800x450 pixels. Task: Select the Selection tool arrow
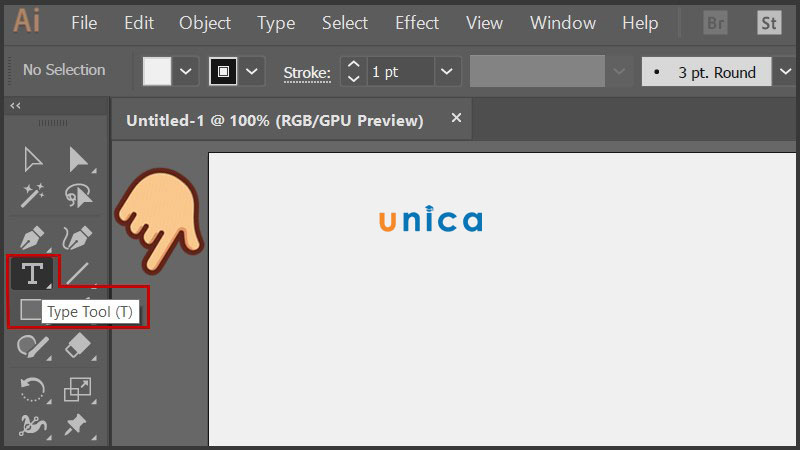[33, 160]
